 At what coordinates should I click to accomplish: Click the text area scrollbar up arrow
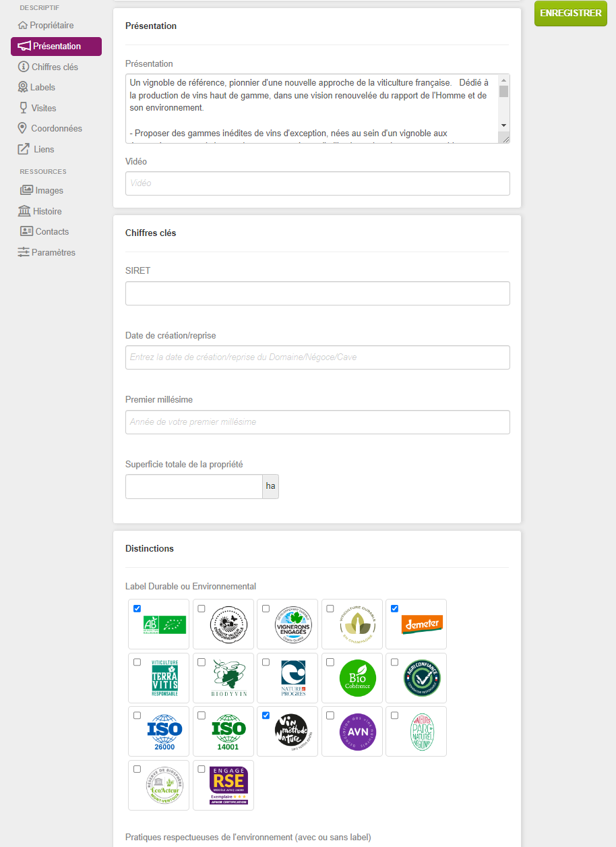pos(503,80)
